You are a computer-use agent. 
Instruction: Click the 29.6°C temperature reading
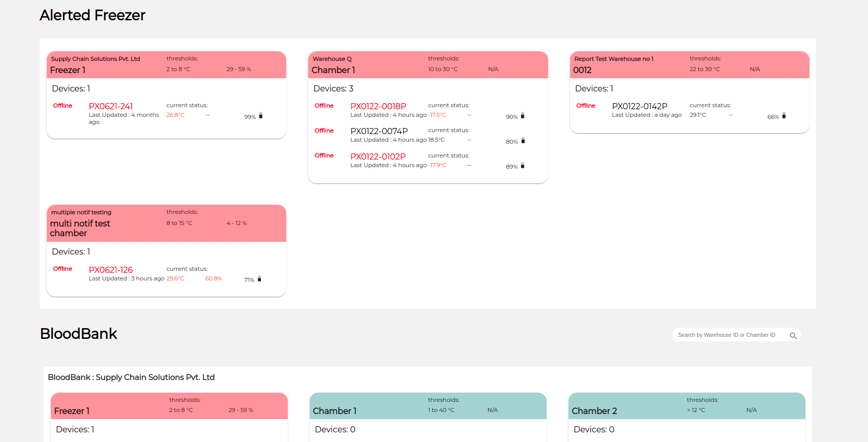(x=175, y=279)
